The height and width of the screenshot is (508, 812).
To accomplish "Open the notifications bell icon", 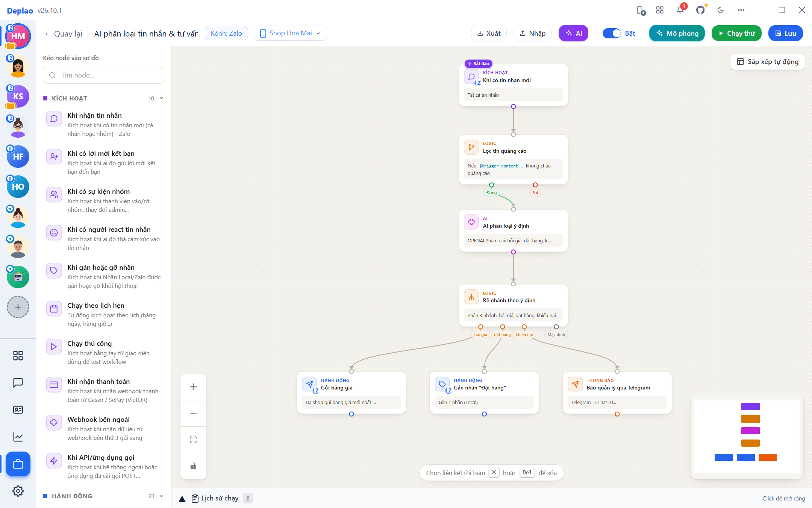I will click(680, 10).
